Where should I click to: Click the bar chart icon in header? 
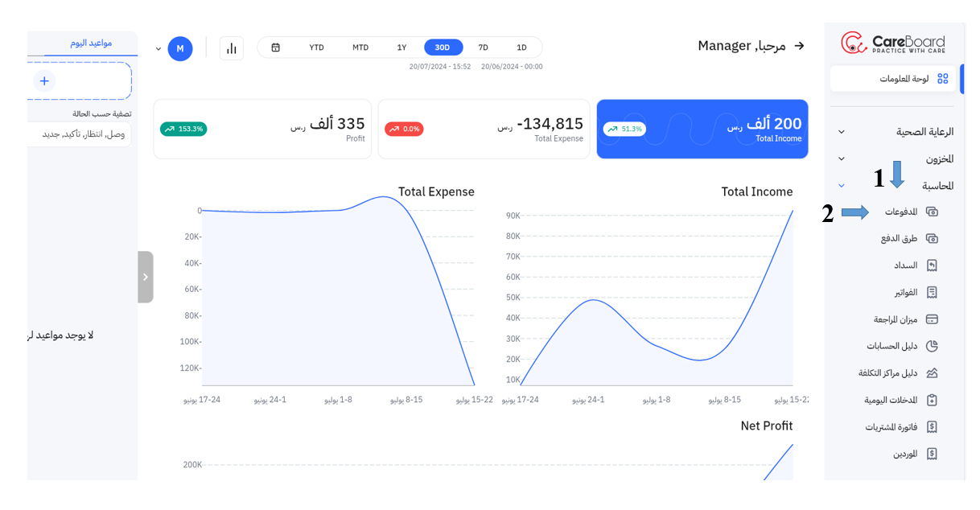pos(232,48)
